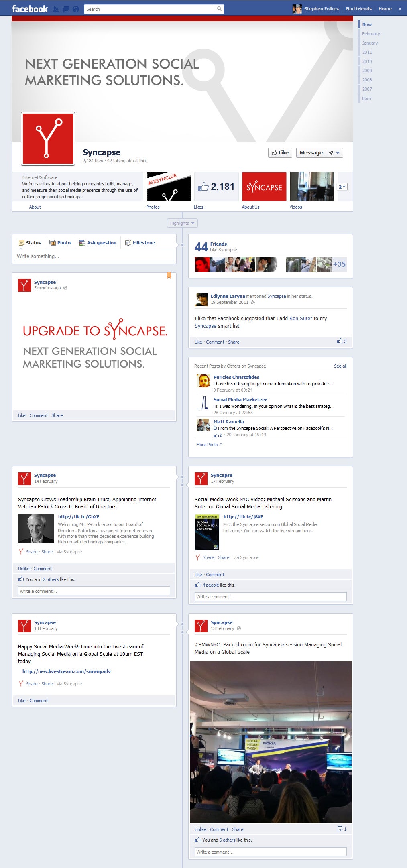The image size is (407, 868).
Task: Click the Write something box
Action: tap(94, 256)
